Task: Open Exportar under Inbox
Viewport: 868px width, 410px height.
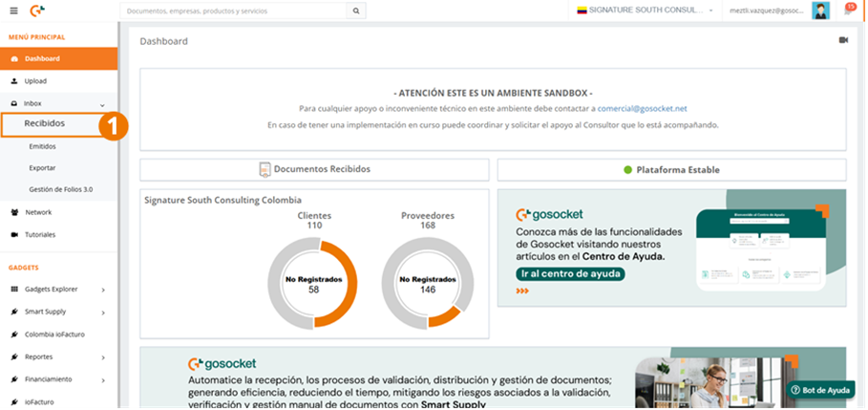Action: click(43, 168)
